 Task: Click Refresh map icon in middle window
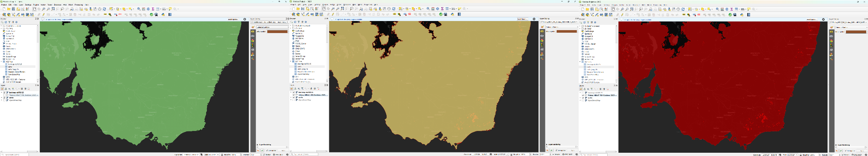coord(393,9)
